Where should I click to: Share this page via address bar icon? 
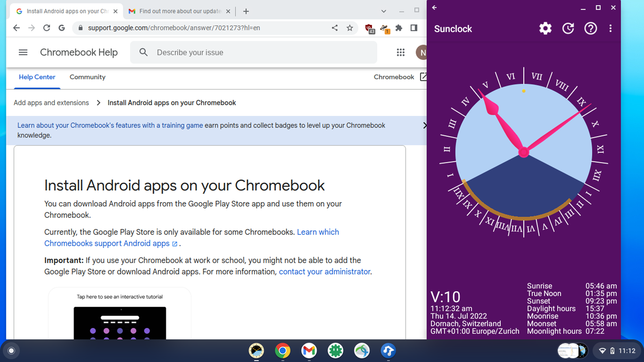335,28
